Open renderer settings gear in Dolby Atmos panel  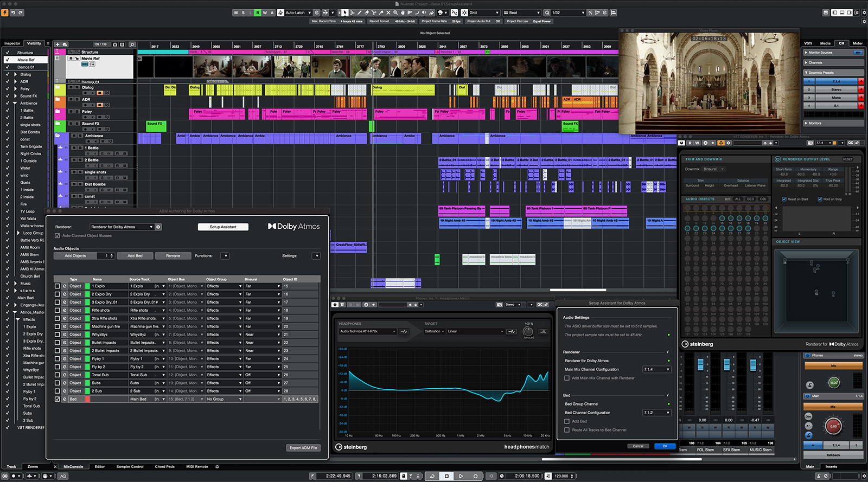coord(158,227)
